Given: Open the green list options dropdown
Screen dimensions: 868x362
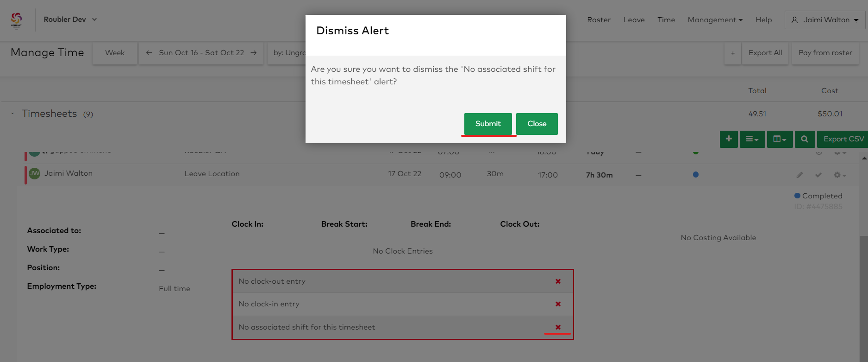Looking at the screenshot, I should pyautogui.click(x=752, y=139).
